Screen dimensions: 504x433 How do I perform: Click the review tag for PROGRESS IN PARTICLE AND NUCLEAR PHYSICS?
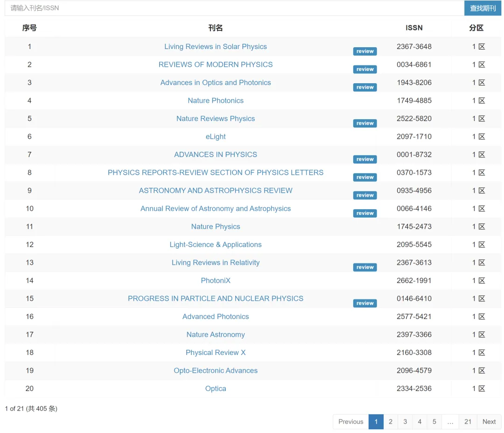point(365,303)
